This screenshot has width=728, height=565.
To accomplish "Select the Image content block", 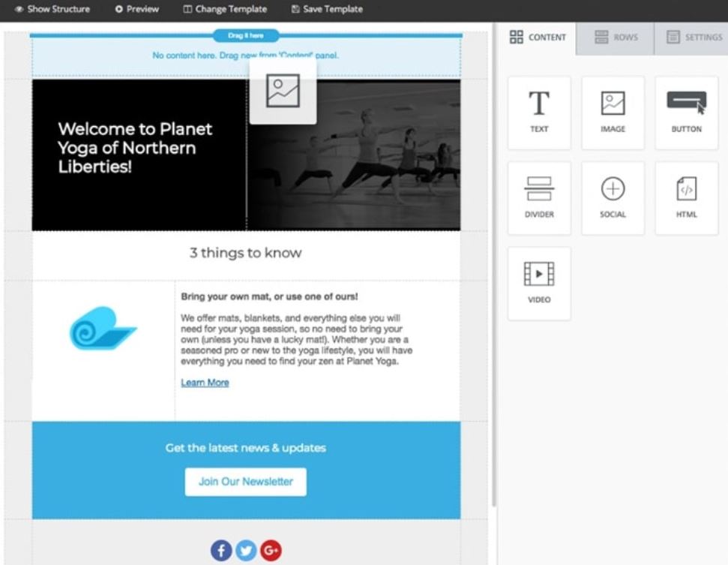I will [613, 113].
